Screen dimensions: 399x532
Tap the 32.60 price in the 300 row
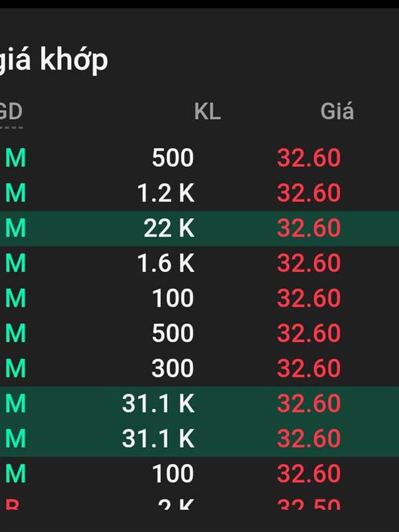tap(309, 368)
